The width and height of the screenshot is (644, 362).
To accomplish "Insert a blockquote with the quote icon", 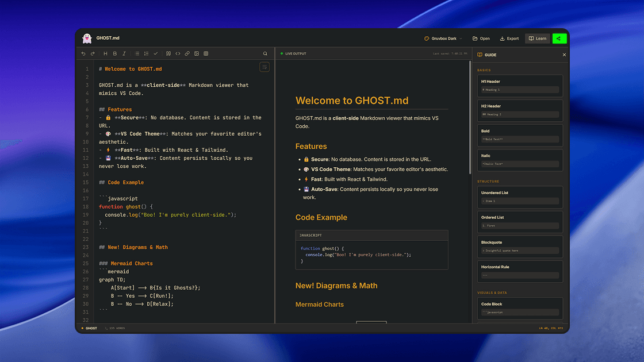I will [x=168, y=54].
